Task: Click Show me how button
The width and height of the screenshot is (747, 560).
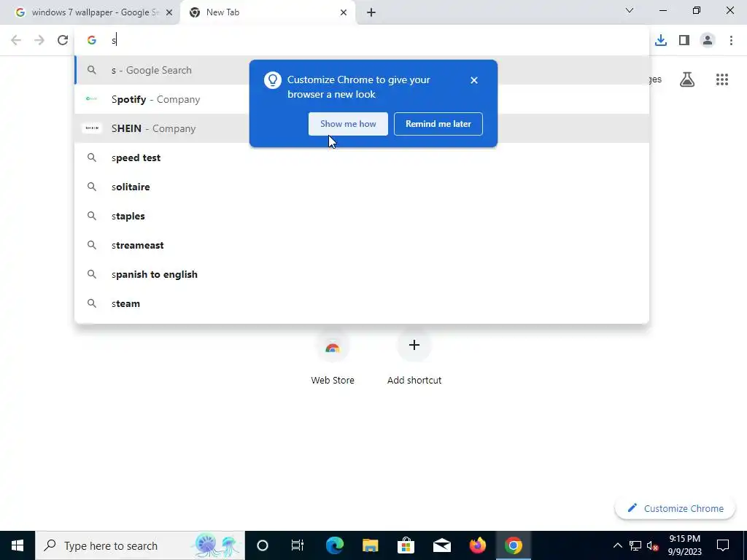Action: (x=348, y=124)
